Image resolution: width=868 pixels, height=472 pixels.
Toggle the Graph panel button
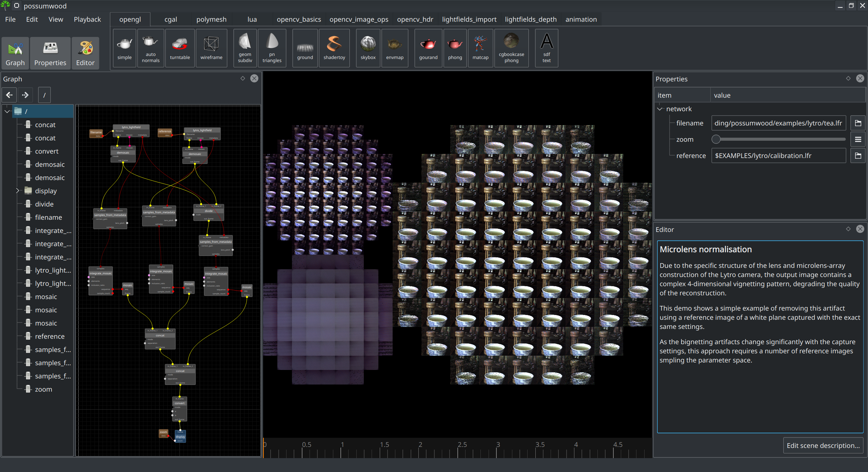15,53
